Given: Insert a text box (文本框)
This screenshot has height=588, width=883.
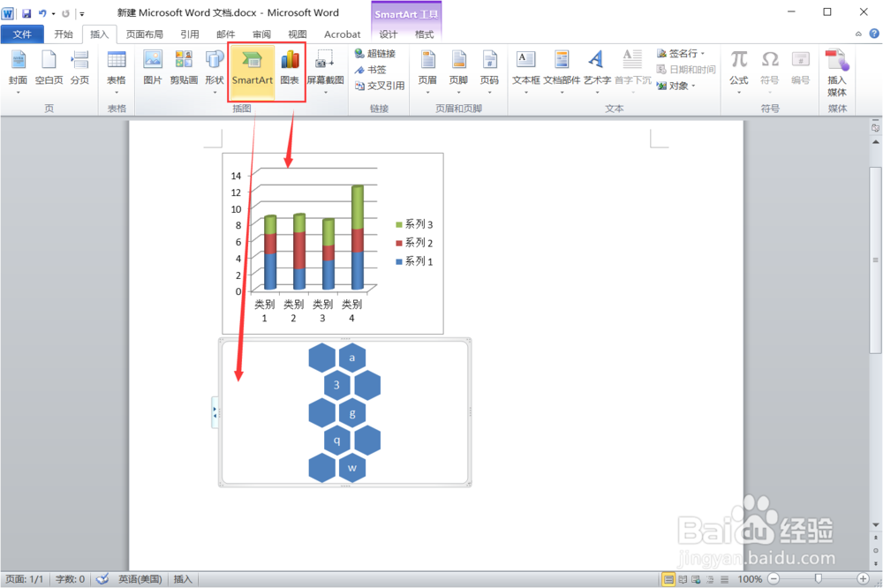Looking at the screenshot, I should click(x=526, y=72).
